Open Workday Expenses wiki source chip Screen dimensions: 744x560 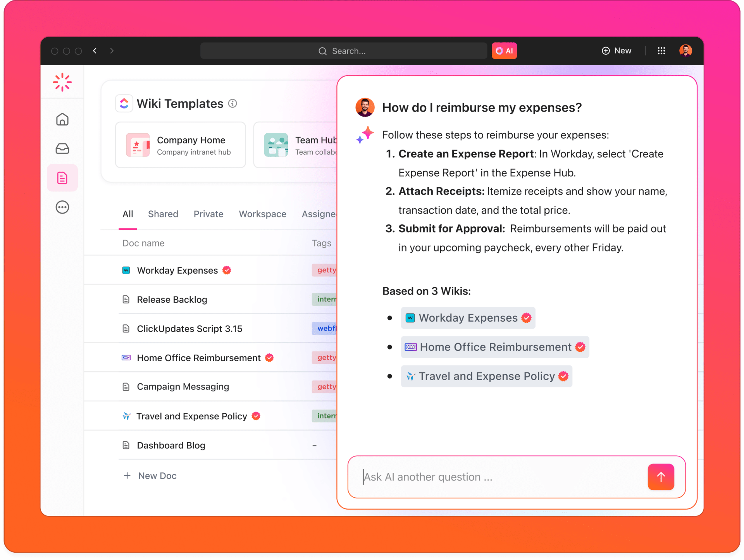(x=468, y=318)
